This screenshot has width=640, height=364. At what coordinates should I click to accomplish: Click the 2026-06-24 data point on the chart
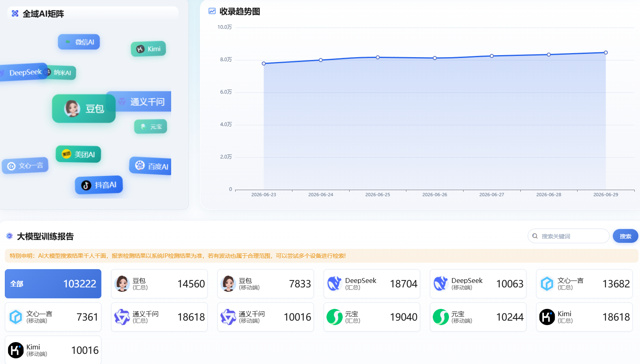pos(321,60)
